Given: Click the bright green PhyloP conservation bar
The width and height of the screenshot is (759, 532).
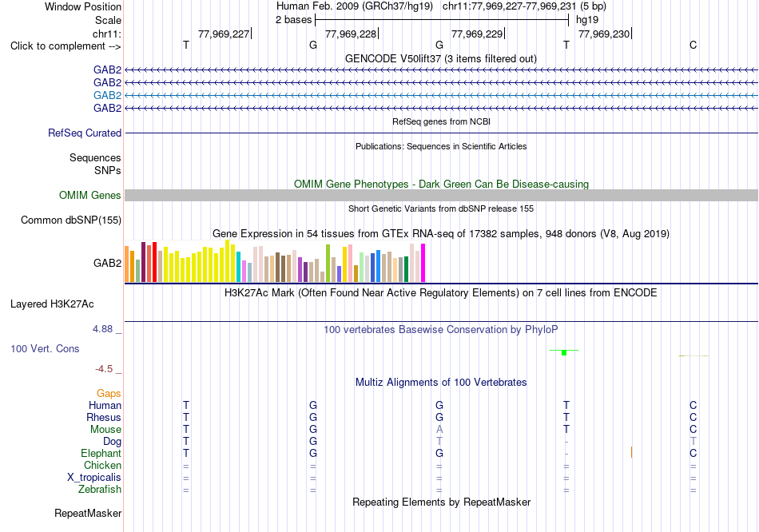Looking at the screenshot, I should tap(564, 352).
